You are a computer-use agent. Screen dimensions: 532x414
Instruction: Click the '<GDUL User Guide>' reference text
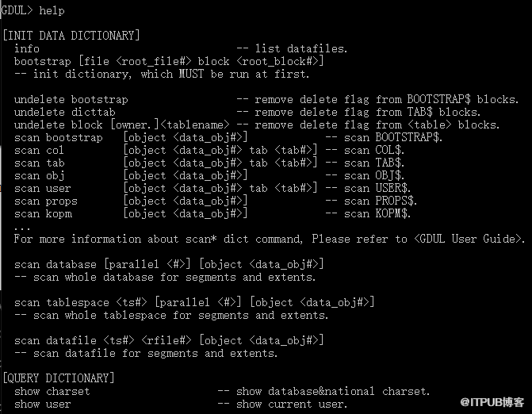(x=469, y=239)
